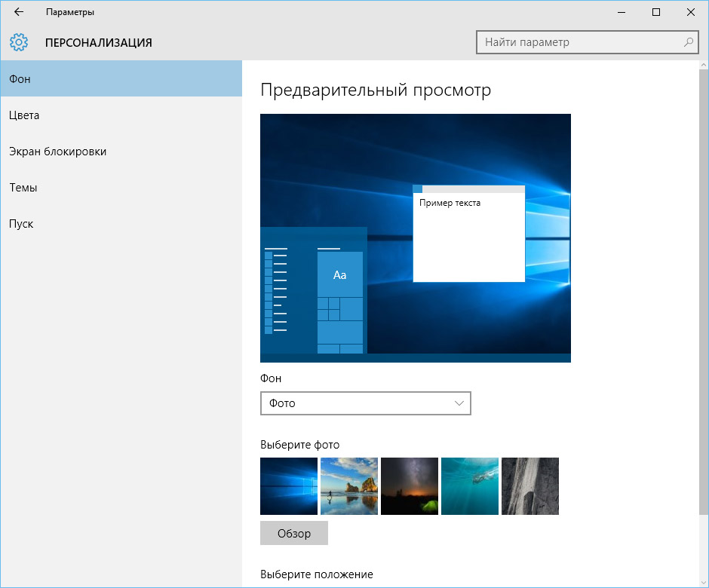Image resolution: width=709 pixels, height=588 pixels.
Task: Click the scrollbar down arrow
Action: click(x=704, y=583)
